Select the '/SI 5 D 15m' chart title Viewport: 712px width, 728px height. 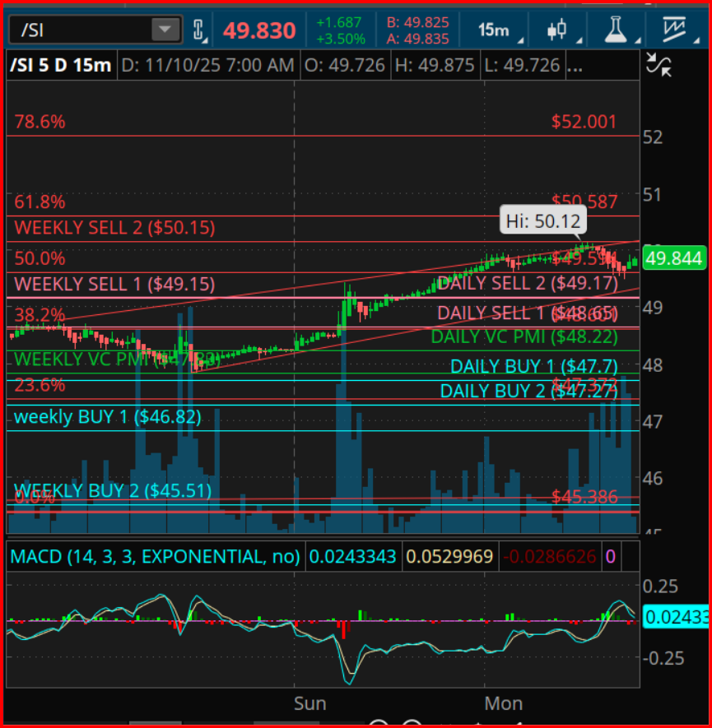tap(60, 64)
